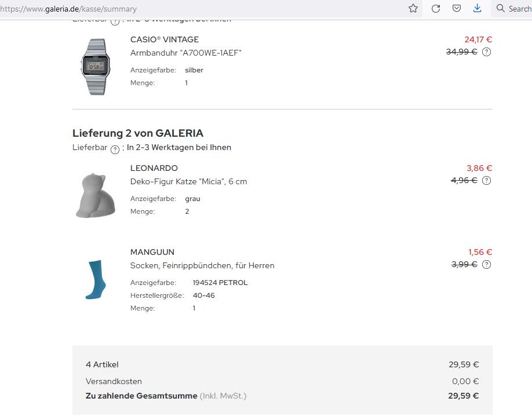Click the magnifier icon in Search box
Screen dimensions: 532x420
(x=501, y=9)
